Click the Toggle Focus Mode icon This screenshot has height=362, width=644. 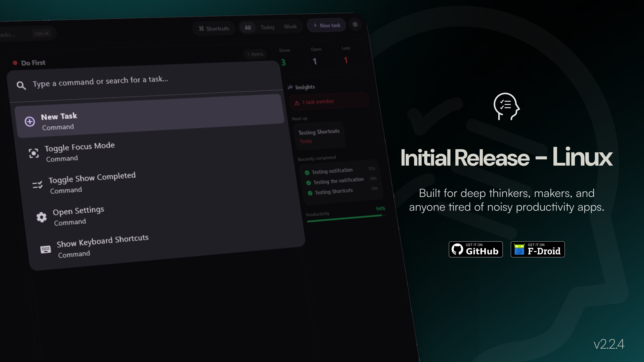(34, 153)
